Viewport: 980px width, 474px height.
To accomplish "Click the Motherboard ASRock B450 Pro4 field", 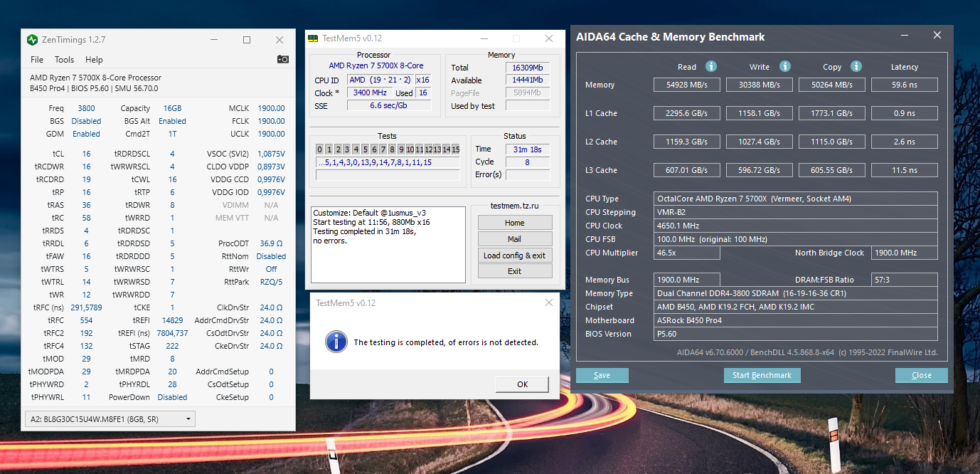I will click(x=795, y=320).
